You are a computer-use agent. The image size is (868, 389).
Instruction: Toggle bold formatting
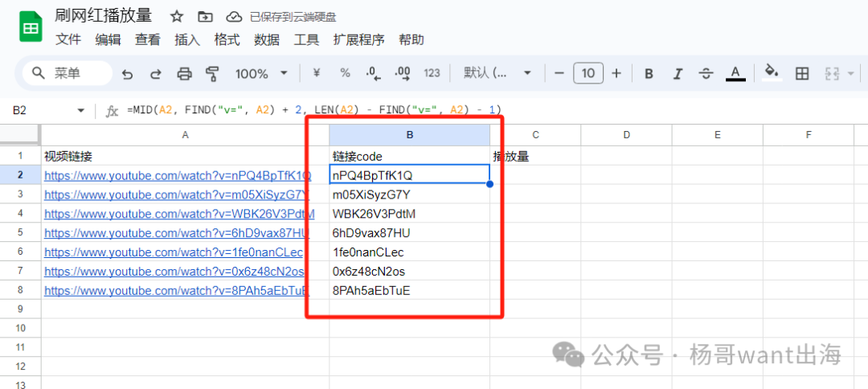coord(649,74)
